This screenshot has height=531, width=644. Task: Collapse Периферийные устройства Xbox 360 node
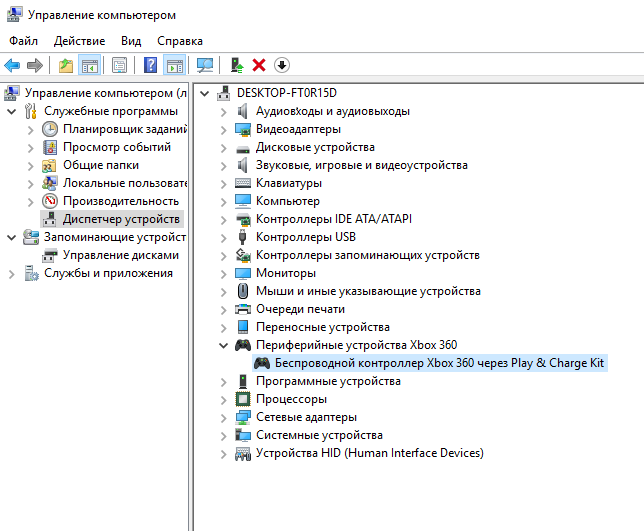click(x=223, y=345)
